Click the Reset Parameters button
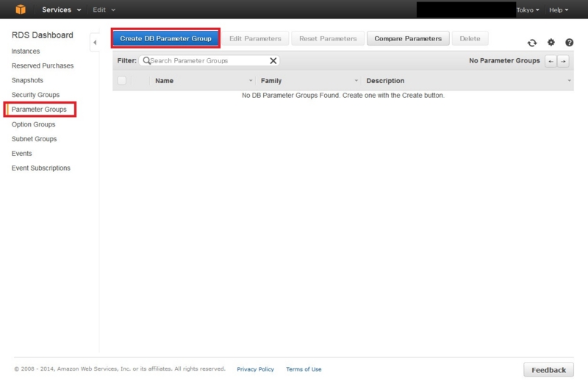The width and height of the screenshot is (588, 381). point(328,39)
